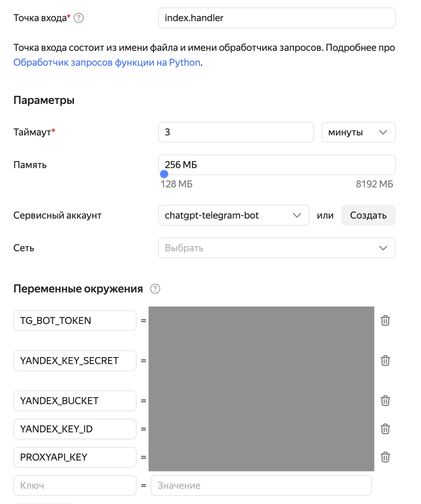The height and width of the screenshot is (504, 421).
Task: Click the 256 МБ memory value field
Action: click(x=277, y=165)
